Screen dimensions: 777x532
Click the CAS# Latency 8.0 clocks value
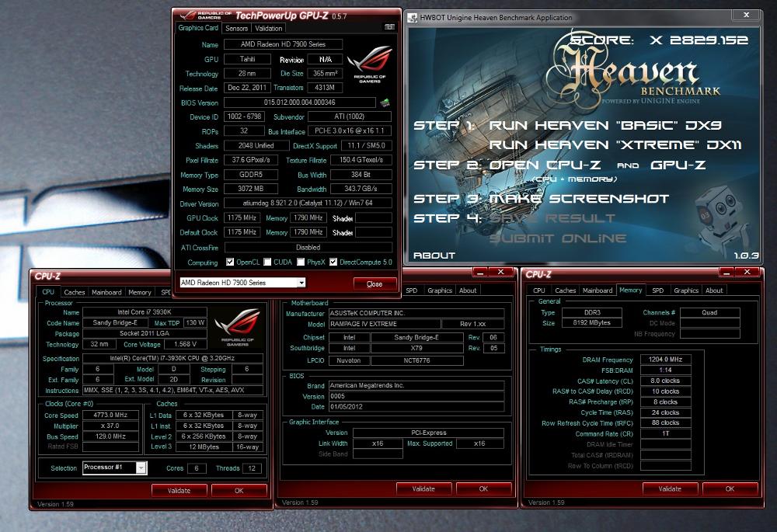(x=666, y=381)
